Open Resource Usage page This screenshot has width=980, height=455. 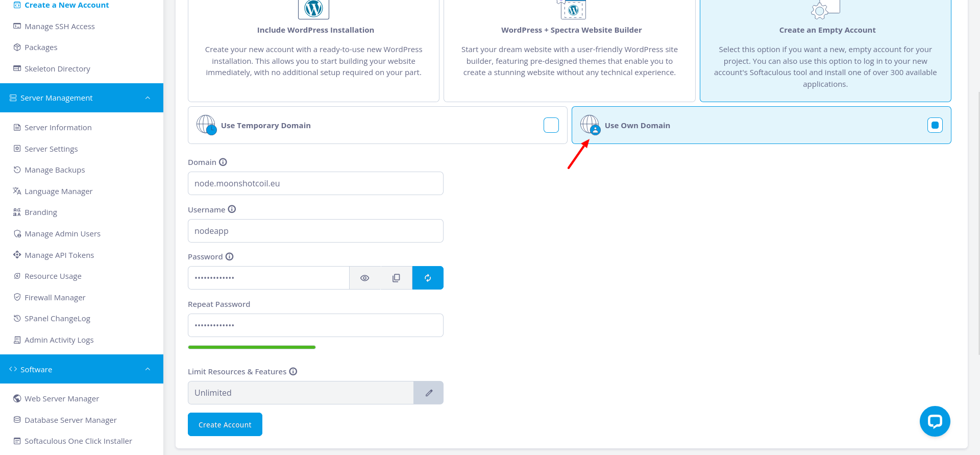pyautogui.click(x=53, y=276)
